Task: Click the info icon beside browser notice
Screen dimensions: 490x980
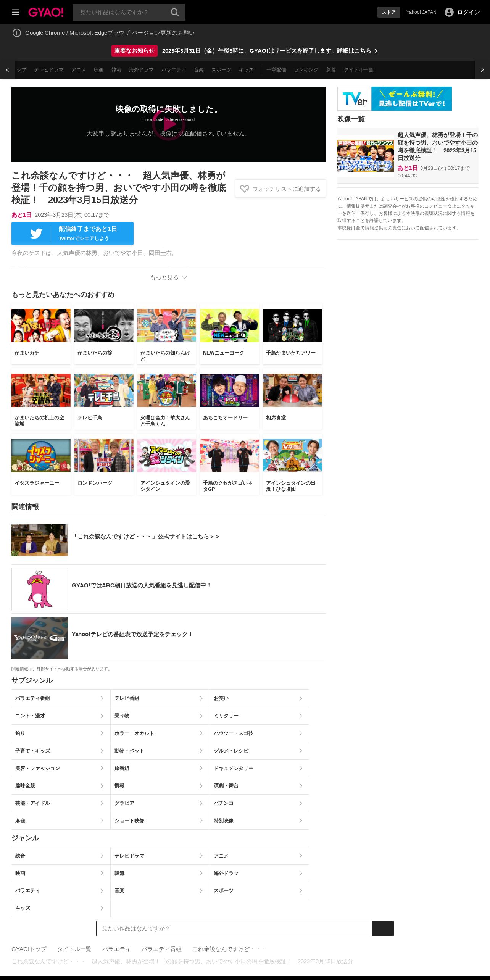Action: tap(17, 33)
